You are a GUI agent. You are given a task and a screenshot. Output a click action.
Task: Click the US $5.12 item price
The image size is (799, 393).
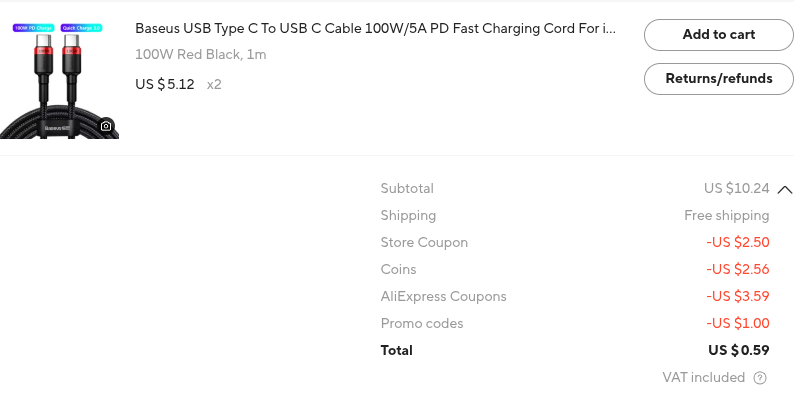pyautogui.click(x=165, y=84)
